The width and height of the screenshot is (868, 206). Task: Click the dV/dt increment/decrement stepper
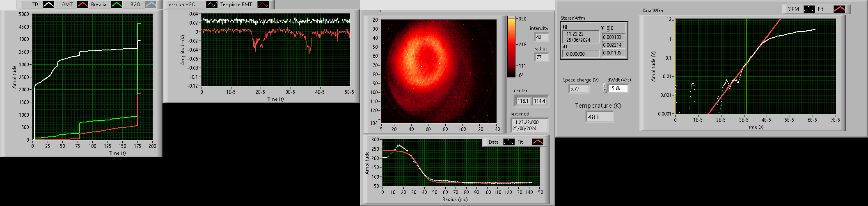[605, 88]
